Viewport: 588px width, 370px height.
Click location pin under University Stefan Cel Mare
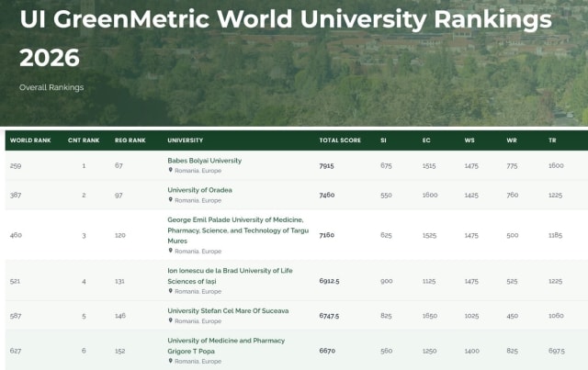[x=170, y=320]
